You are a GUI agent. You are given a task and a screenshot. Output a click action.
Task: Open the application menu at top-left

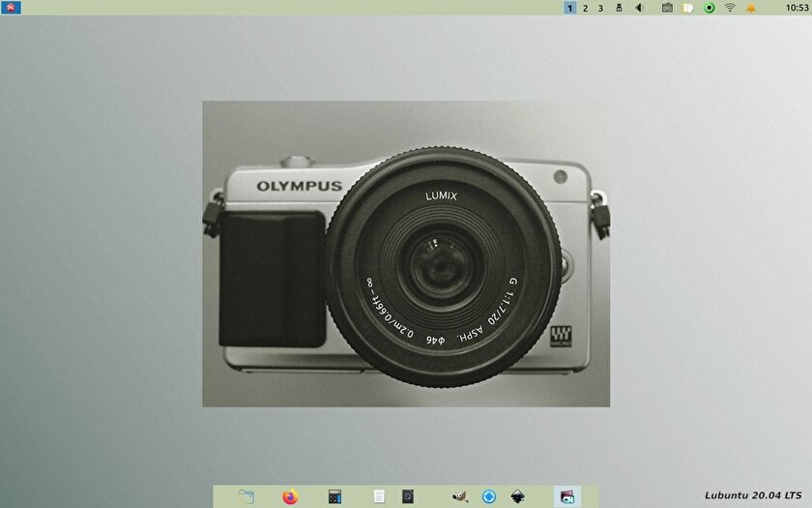[11, 8]
